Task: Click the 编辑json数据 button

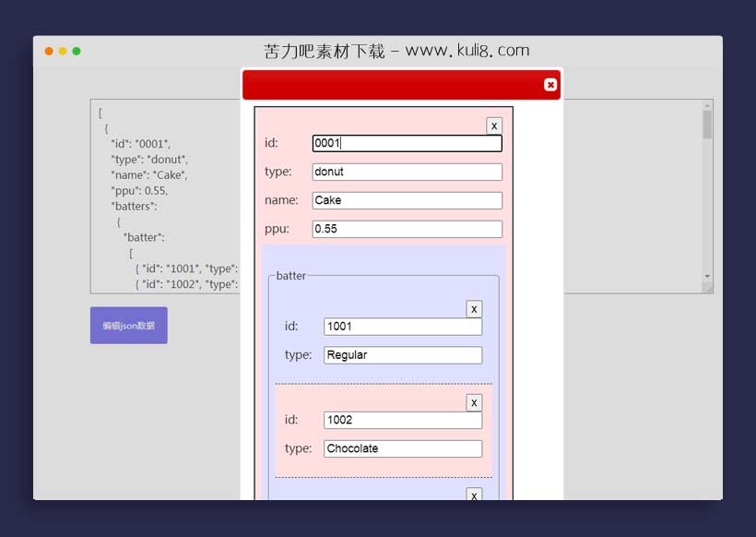Action: 128,325
